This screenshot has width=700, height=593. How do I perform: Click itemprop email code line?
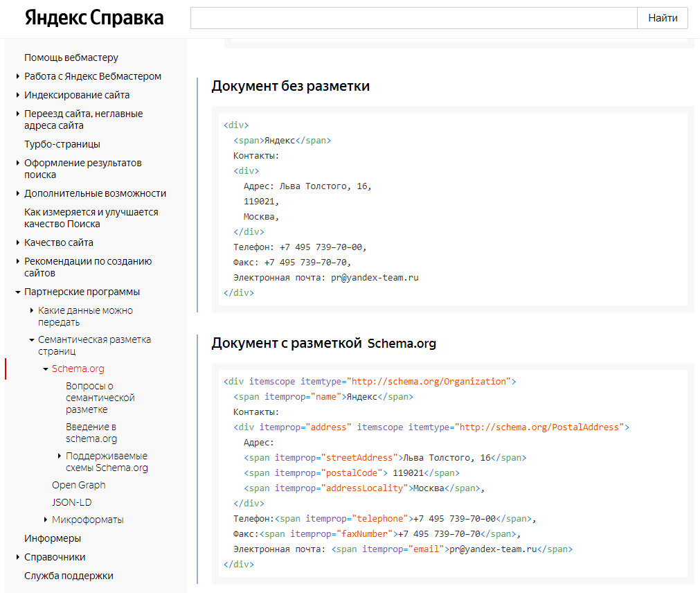[403, 549]
